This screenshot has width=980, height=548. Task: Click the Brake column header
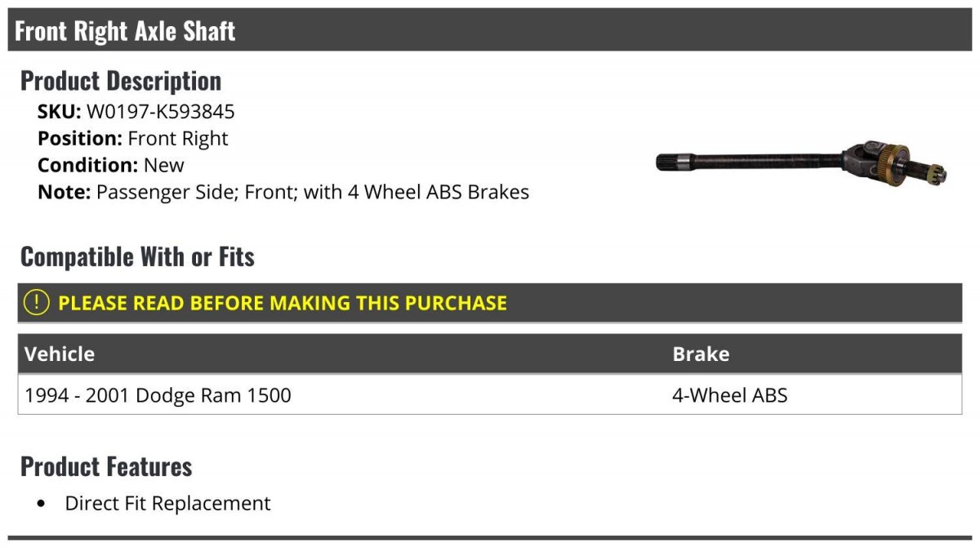click(701, 354)
